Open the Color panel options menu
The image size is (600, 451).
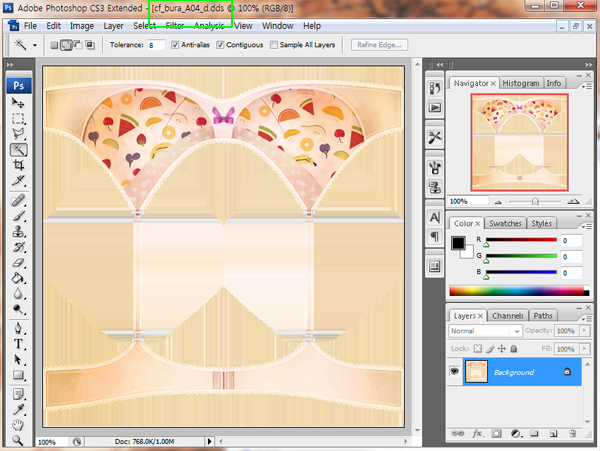587,226
